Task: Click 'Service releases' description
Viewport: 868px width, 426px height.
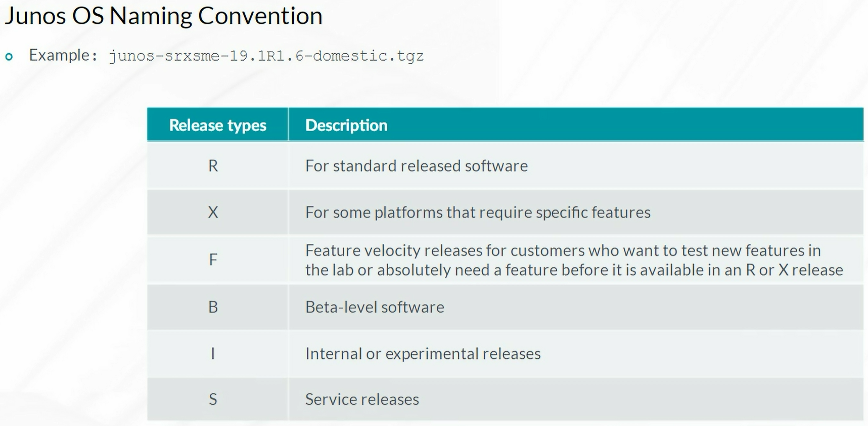Action: [x=362, y=399]
